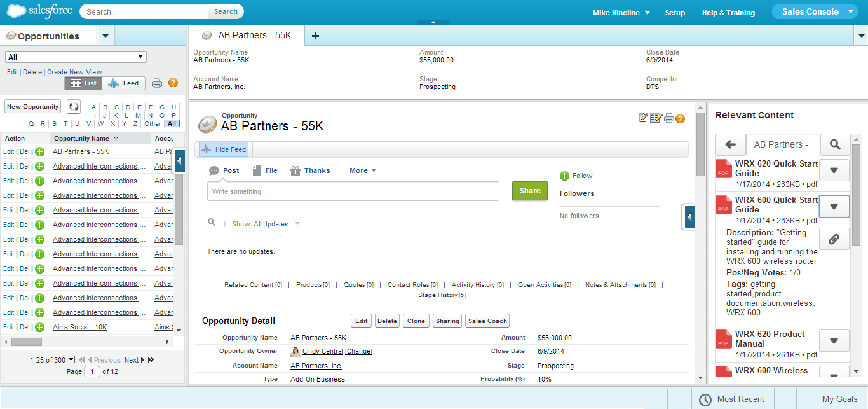Click edit layout icon in opportunity header

click(x=656, y=118)
